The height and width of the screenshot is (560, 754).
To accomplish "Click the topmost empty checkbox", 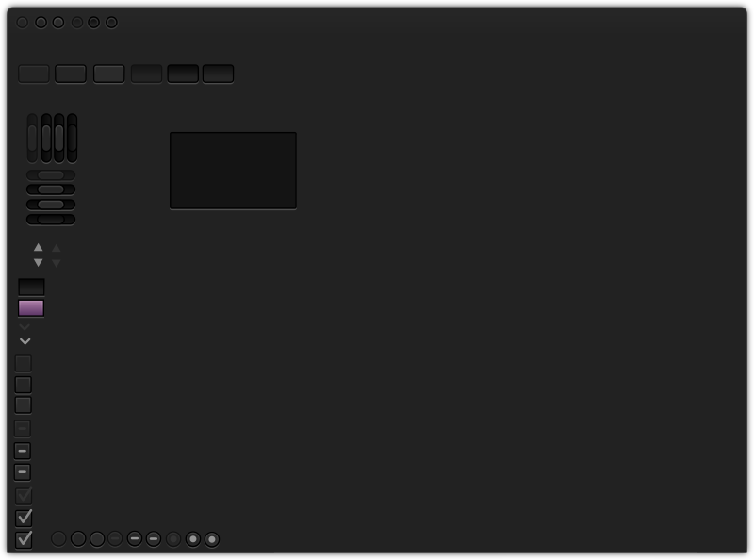I will pyautogui.click(x=24, y=364).
